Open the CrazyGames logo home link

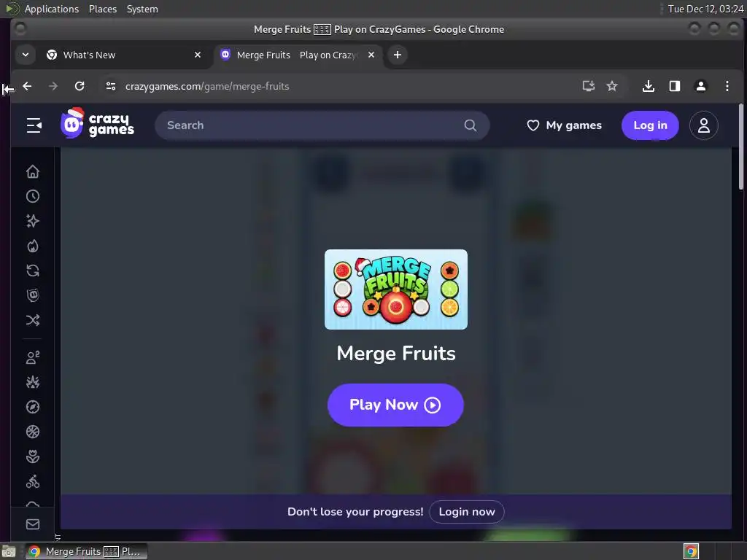pos(98,123)
